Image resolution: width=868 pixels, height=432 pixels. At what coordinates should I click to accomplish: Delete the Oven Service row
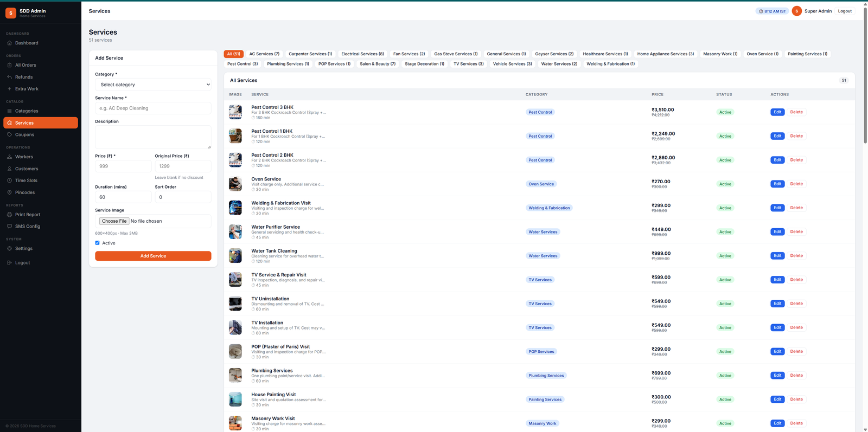[x=796, y=184]
